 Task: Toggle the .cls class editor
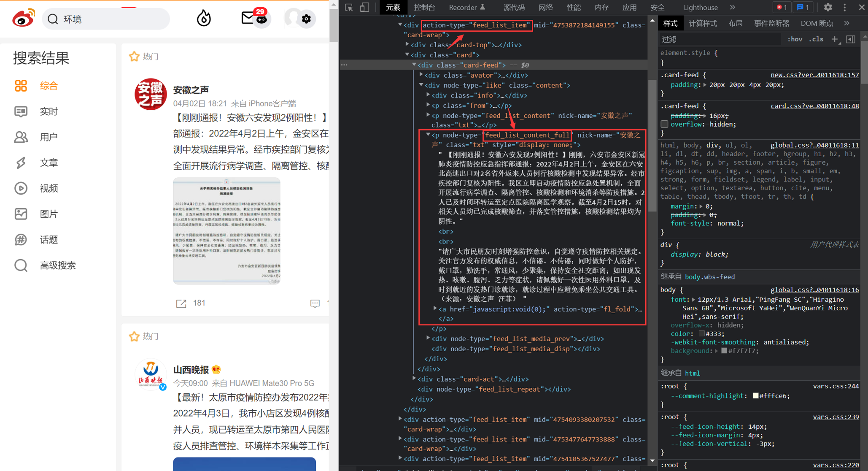coord(816,39)
